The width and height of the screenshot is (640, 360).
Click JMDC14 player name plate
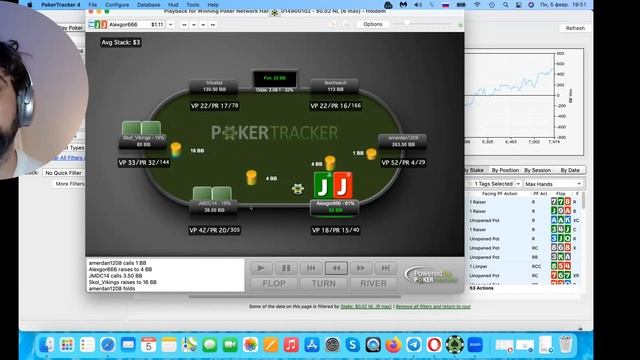214,207
